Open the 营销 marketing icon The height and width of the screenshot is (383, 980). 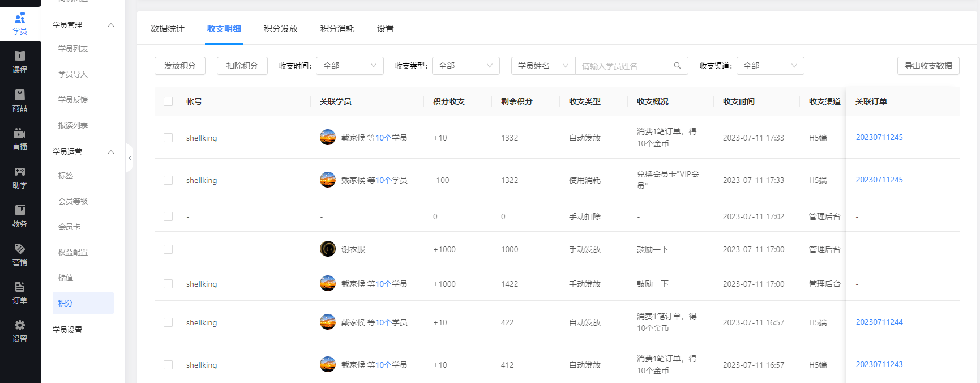20,248
